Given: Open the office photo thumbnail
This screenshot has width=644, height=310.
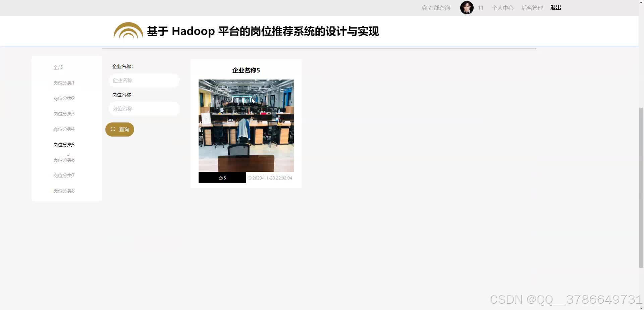Looking at the screenshot, I should (x=246, y=125).
